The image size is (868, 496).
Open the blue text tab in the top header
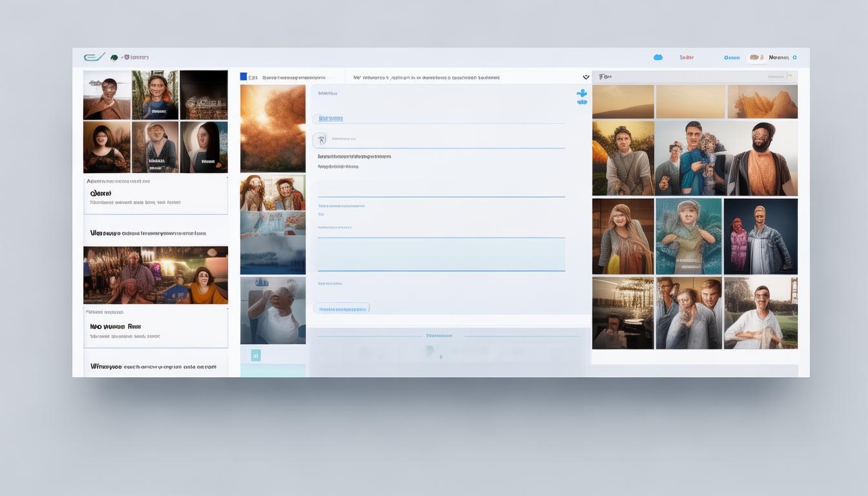point(732,57)
